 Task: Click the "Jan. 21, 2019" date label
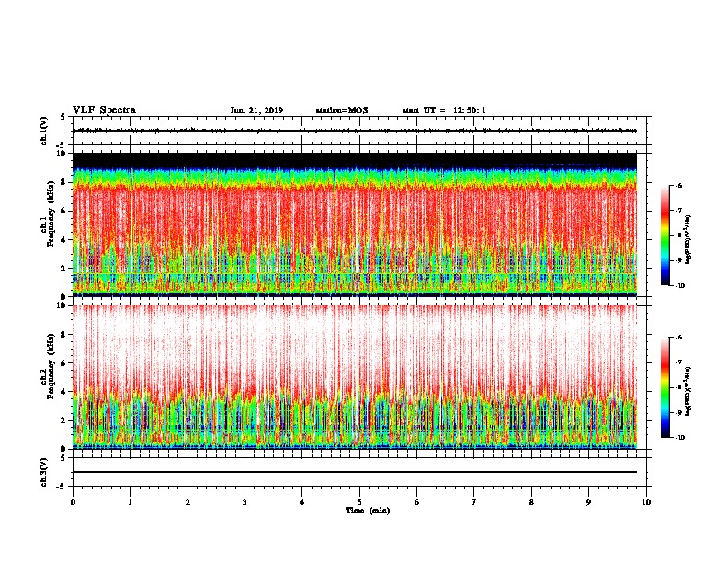tap(256, 110)
